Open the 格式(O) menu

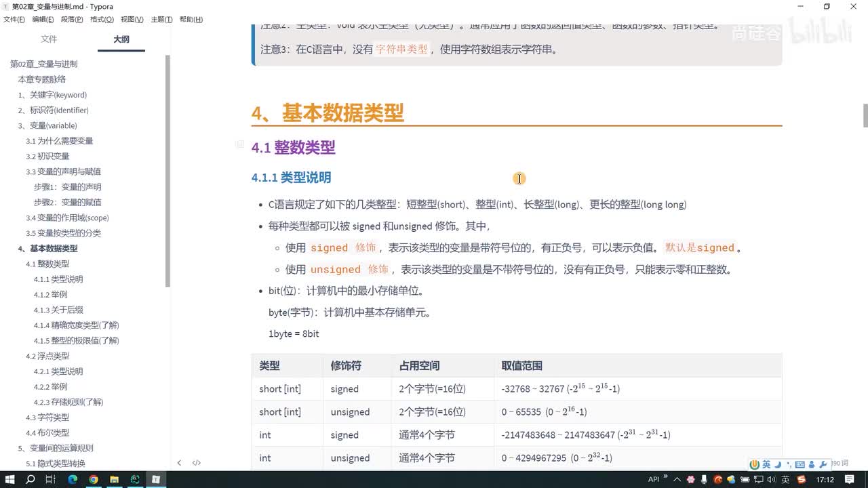102,19
